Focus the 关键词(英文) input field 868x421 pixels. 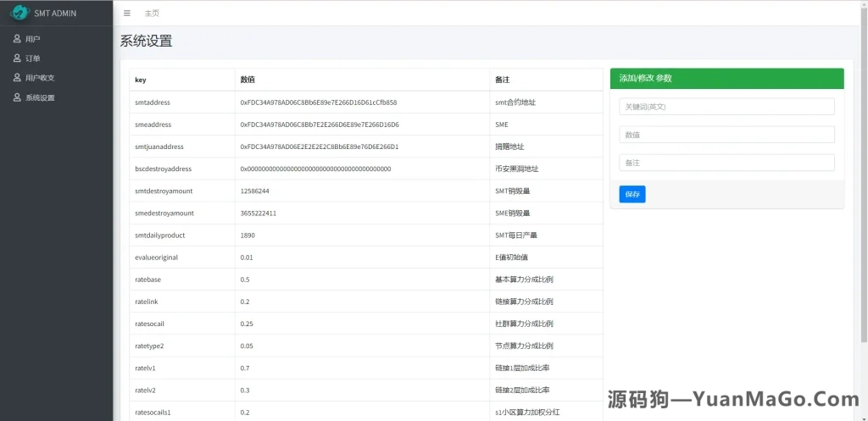[726, 107]
